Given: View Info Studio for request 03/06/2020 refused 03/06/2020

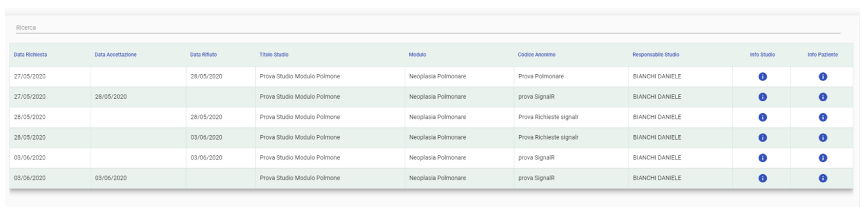Looking at the screenshot, I should [x=762, y=158].
